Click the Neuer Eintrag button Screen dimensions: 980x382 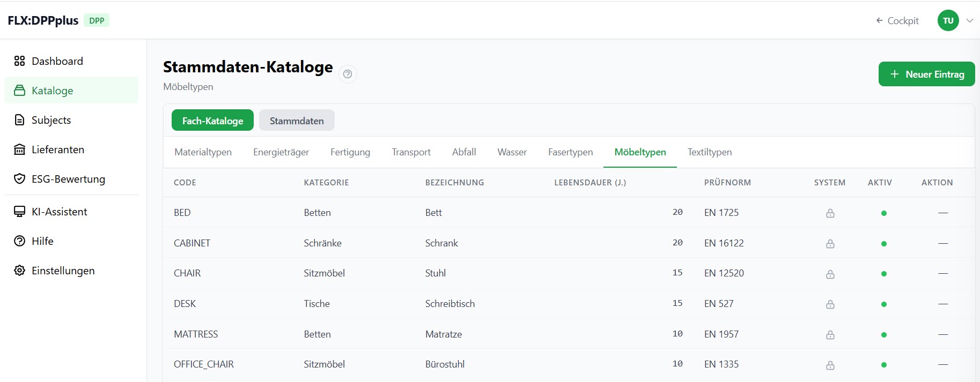point(926,74)
